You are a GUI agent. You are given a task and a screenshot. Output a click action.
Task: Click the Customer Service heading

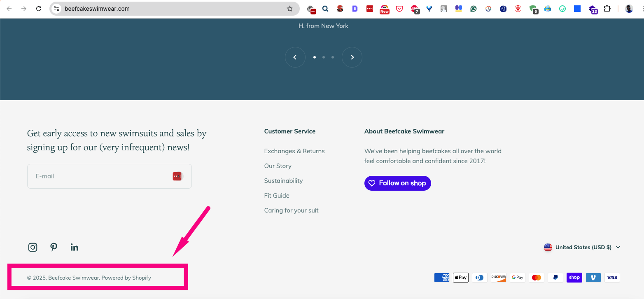[290, 131]
